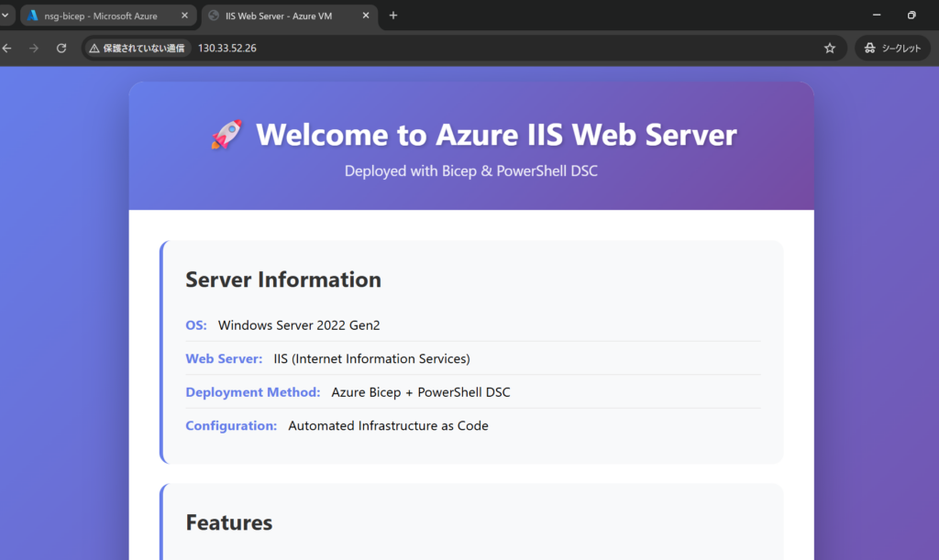Viewport: 939px width, 560px height.
Task: Select the IIS Web Server - Azure VM tab
Action: pyautogui.click(x=280, y=16)
